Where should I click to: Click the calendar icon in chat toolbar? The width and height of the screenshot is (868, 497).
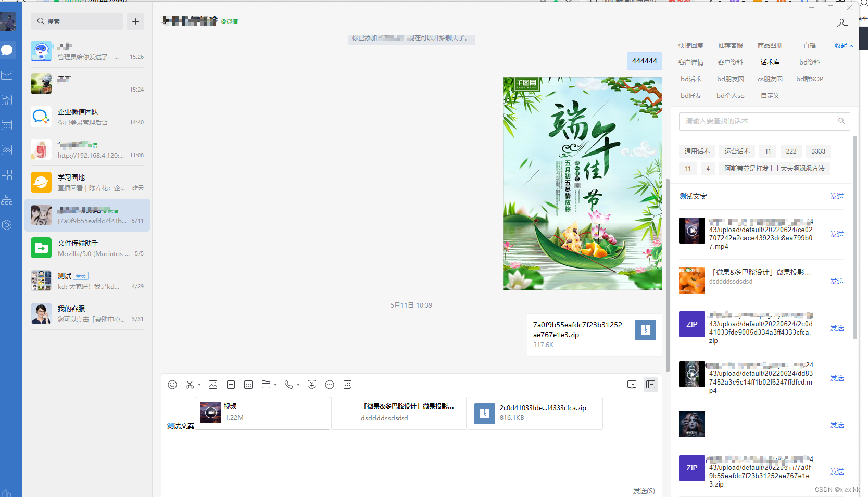tap(248, 385)
